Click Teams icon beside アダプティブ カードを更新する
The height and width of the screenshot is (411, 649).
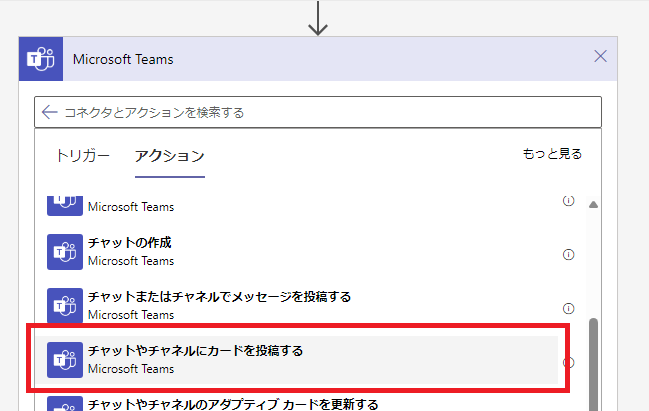click(64, 403)
